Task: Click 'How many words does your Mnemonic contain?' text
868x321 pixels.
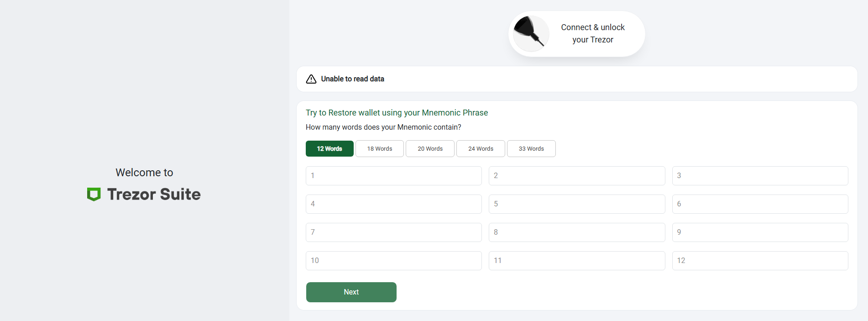Action: click(x=383, y=127)
